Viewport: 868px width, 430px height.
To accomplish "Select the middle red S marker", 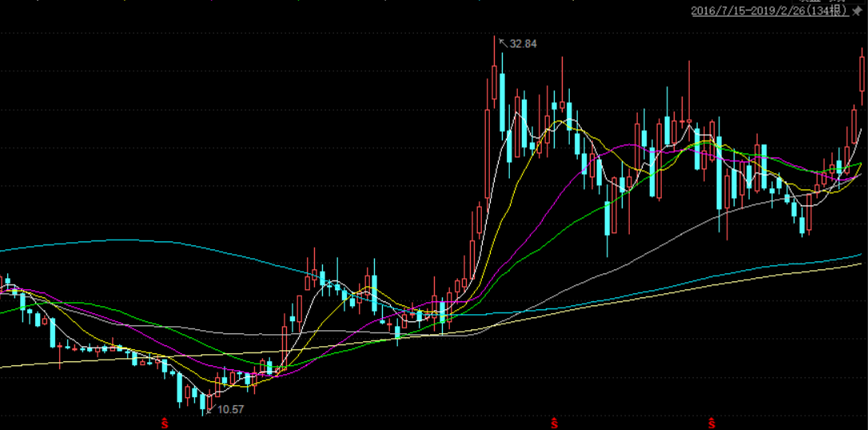I will point(554,420).
